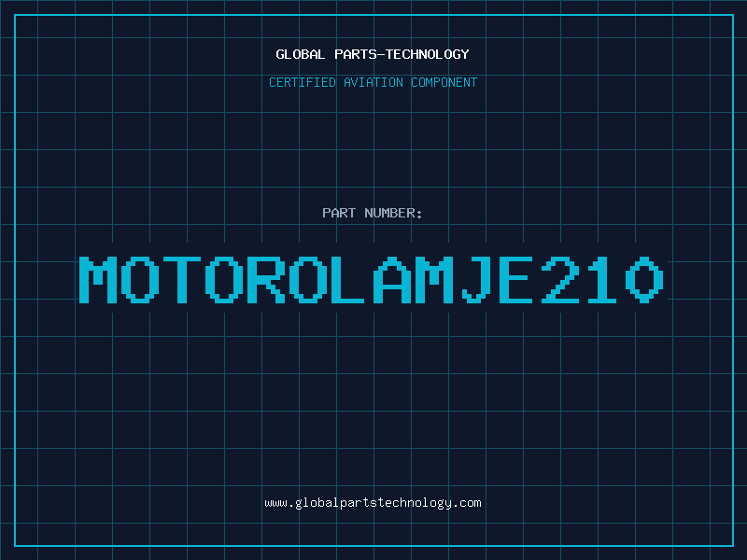The image size is (747, 560).
Task: Select the MOTOROLAMJE210 part number
Action: tap(371, 280)
